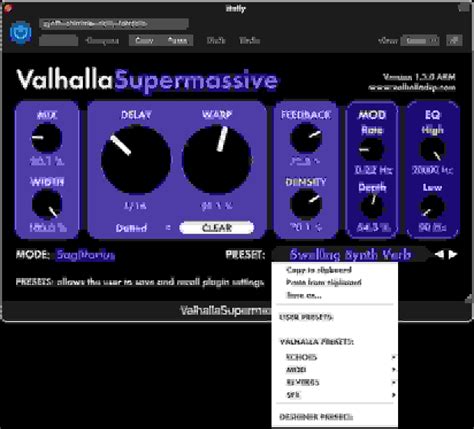Image resolution: width=474 pixels, height=429 pixels.
Task: Open the Dotted delay sync dropdown
Action: [x=143, y=228]
